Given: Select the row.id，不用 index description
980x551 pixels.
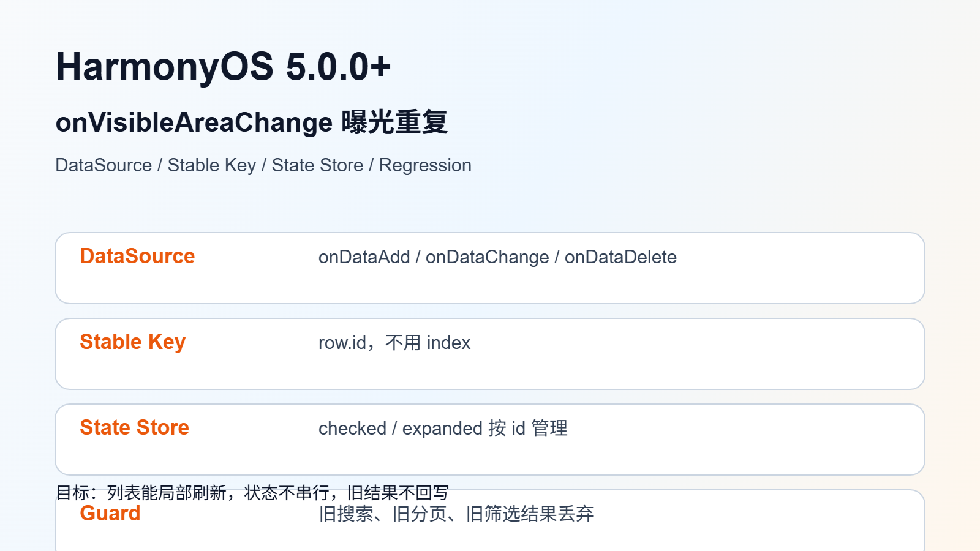Looking at the screenshot, I should (394, 343).
